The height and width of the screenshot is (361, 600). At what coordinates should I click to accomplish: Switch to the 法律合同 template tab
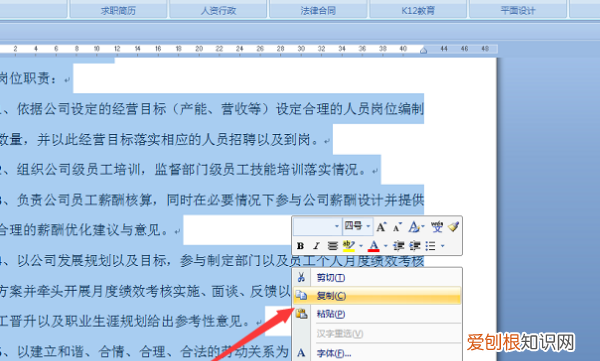tap(318, 10)
